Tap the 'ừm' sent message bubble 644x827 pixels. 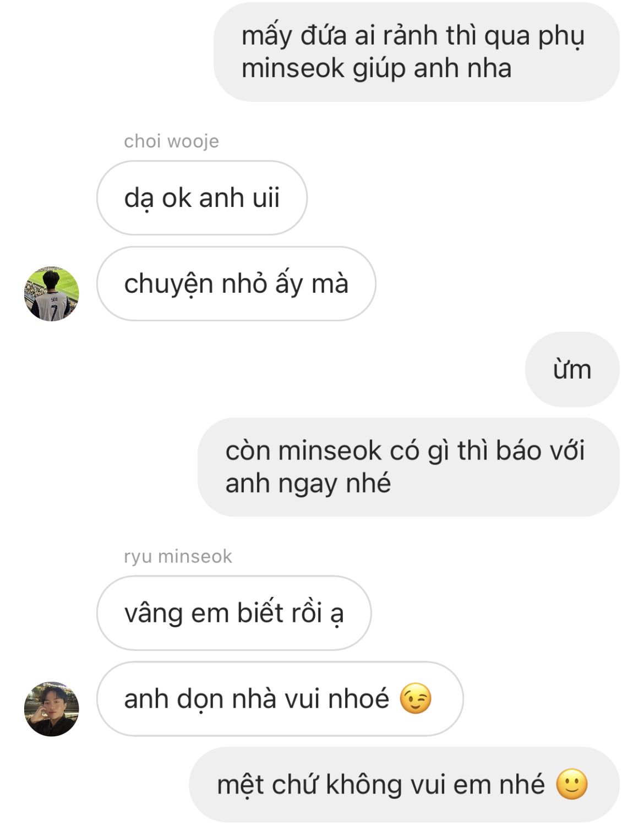pyautogui.click(x=572, y=369)
